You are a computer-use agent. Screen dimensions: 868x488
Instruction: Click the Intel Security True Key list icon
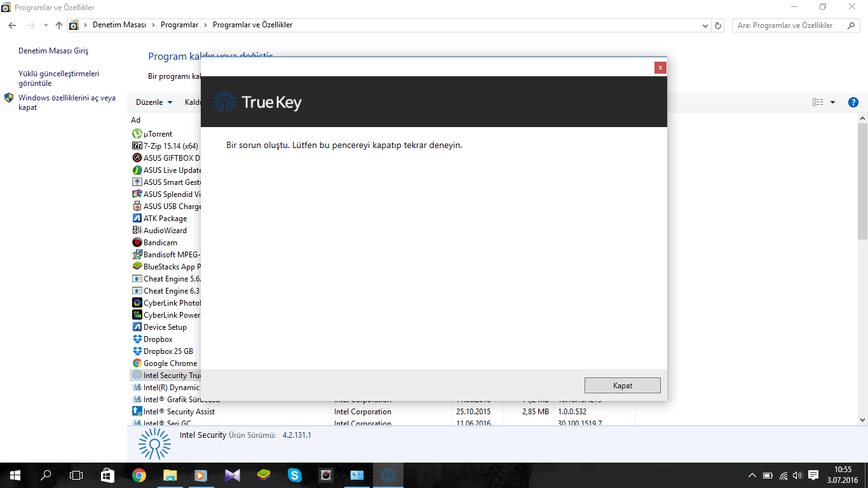coord(137,376)
